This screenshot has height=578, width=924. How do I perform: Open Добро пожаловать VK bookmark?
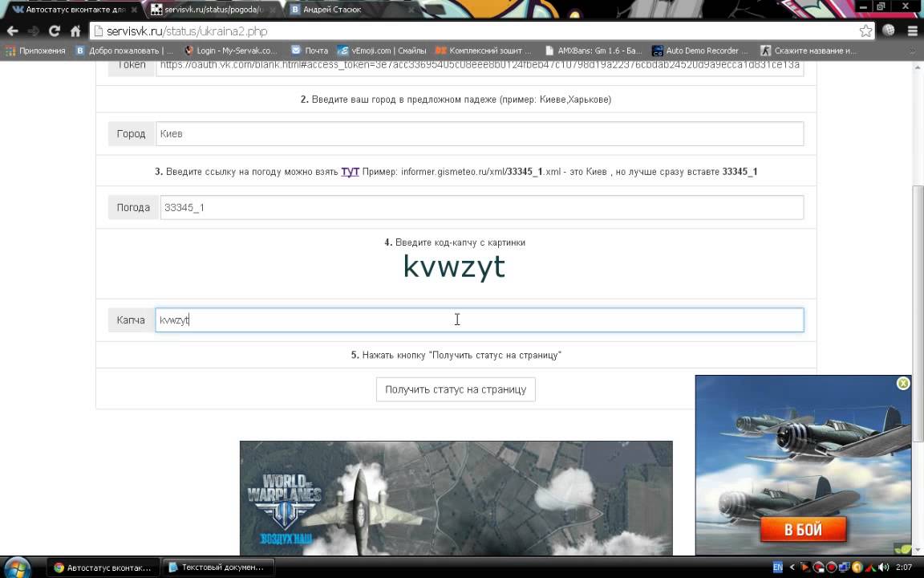pyautogui.click(x=124, y=51)
